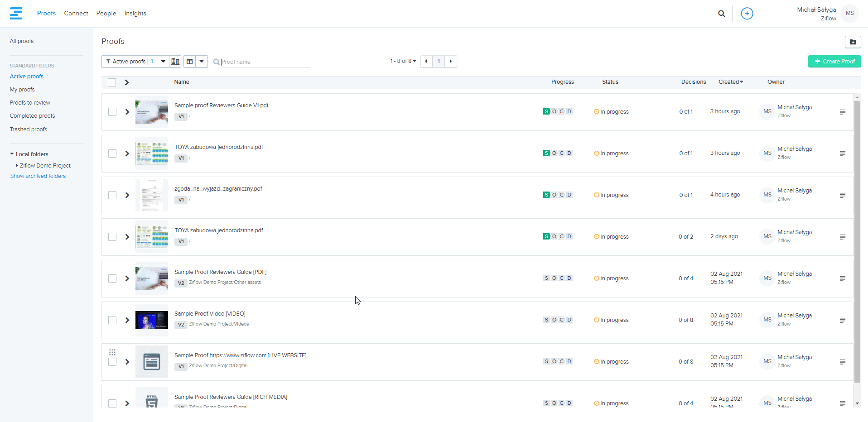Open the Active proofs filter dropdown arrow

pos(163,62)
